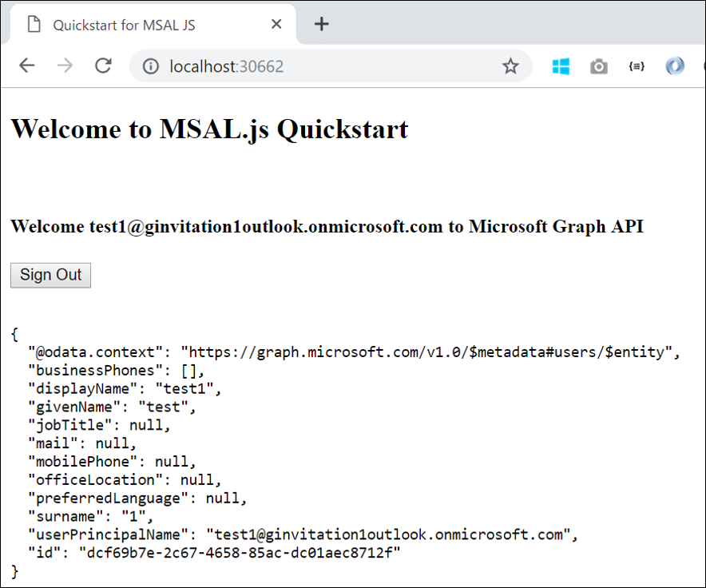Bookmark this page with the star icon

510,66
